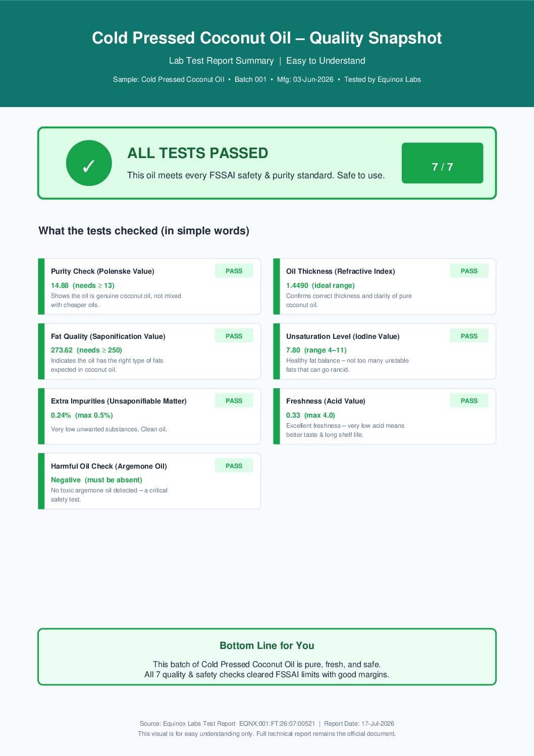This screenshot has height=756, width=534.
Task: Select the 0.24% unsaponifiable matter result
Action: coord(61,415)
